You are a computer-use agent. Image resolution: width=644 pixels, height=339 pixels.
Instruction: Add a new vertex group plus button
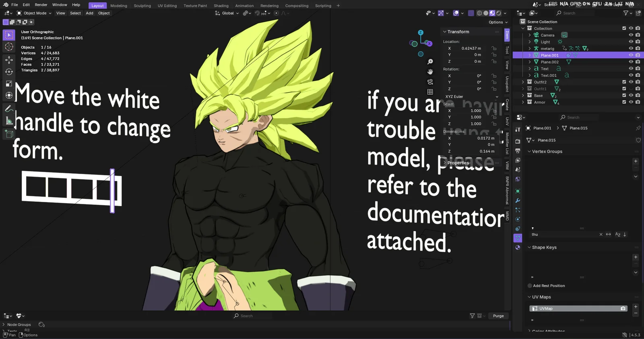tap(636, 161)
